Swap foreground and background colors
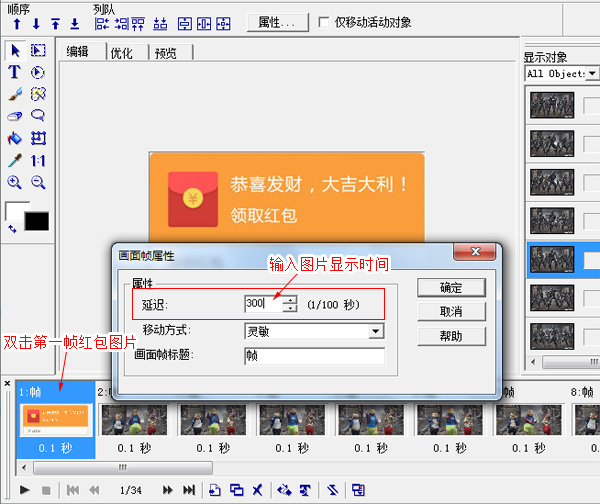600x504 pixels. tap(12, 229)
